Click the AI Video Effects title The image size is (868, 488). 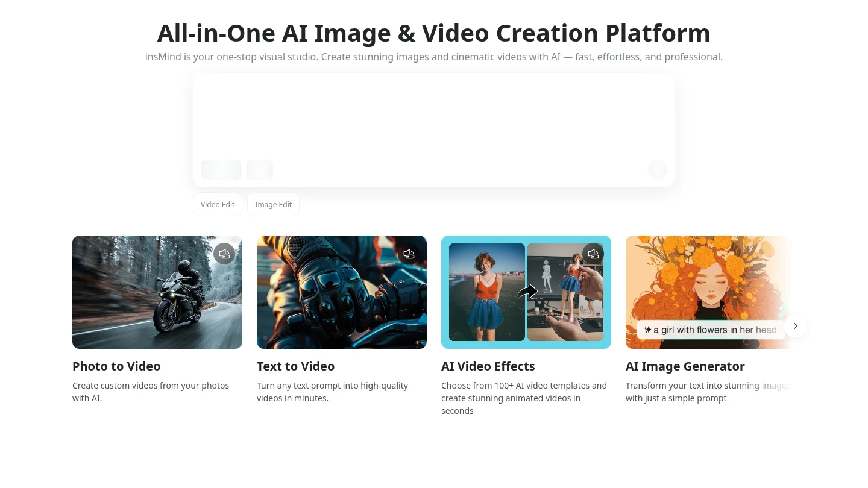point(488,366)
